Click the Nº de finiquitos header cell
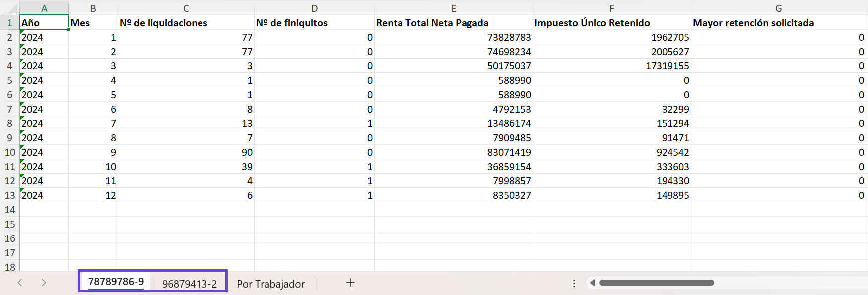This screenshot has width=868, height=295. [x=315, y=23]
